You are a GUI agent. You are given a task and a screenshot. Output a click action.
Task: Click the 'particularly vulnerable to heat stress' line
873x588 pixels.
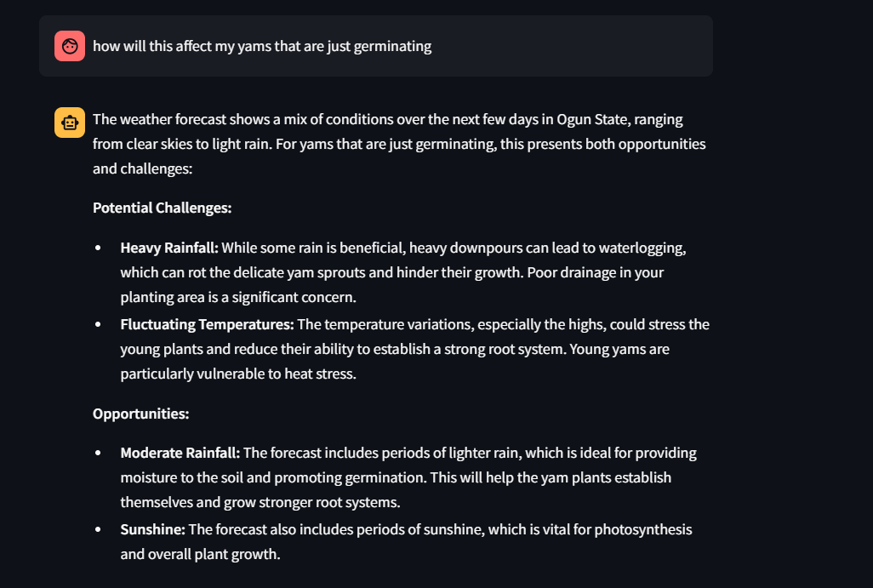(237, 374)
